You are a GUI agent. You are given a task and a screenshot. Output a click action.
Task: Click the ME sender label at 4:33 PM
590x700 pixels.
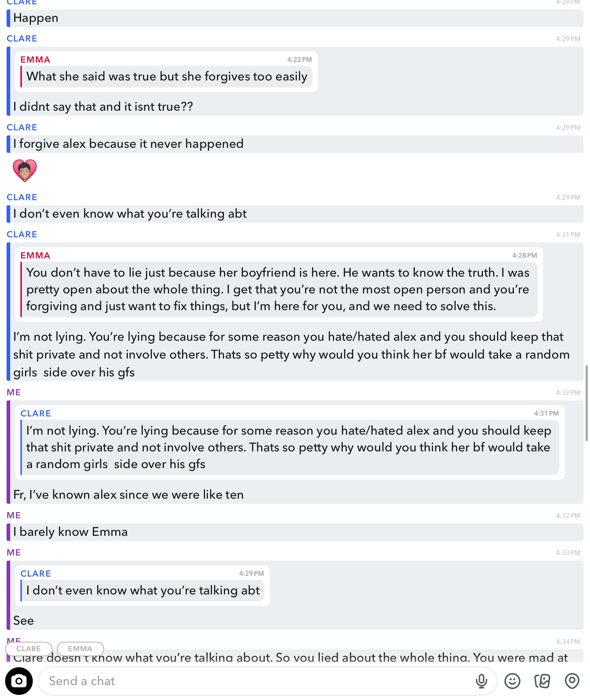[14, 553]
